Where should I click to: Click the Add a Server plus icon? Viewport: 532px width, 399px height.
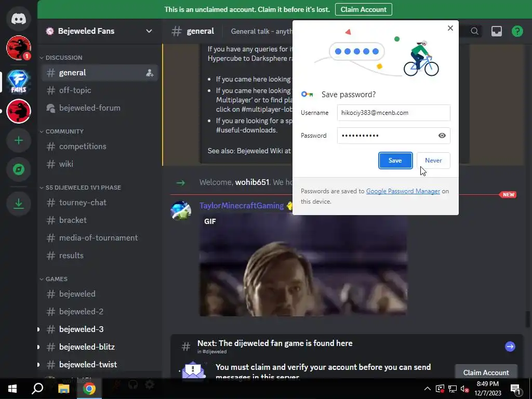(19, 140)
